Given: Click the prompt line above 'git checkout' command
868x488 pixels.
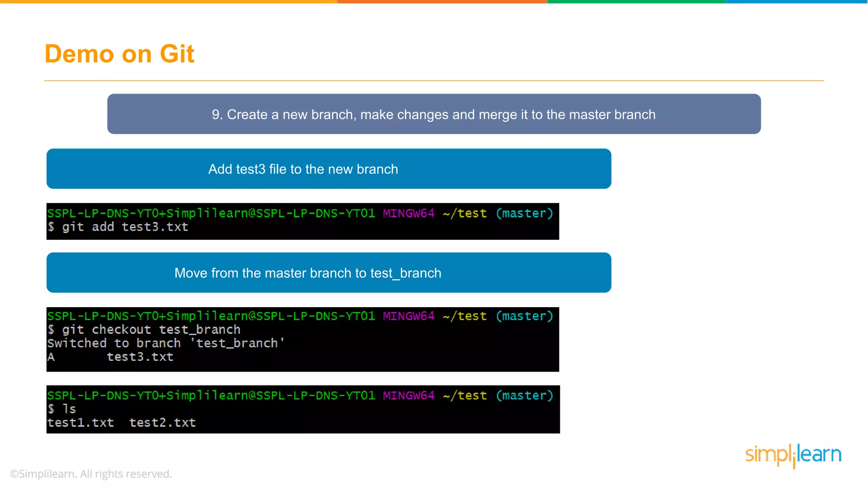Looking at the screenshot, I should (x=300, y=316).
